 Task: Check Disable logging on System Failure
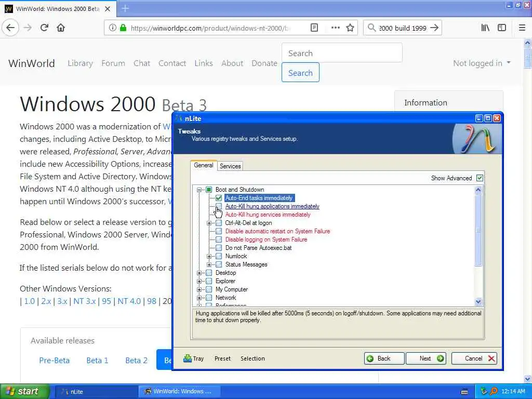219,240
